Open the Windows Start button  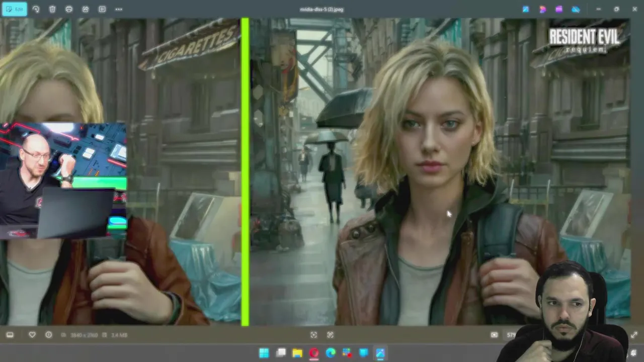264,353
